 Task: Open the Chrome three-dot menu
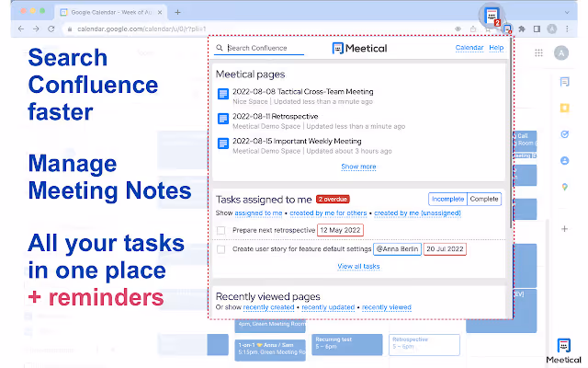tap(567, 29)
